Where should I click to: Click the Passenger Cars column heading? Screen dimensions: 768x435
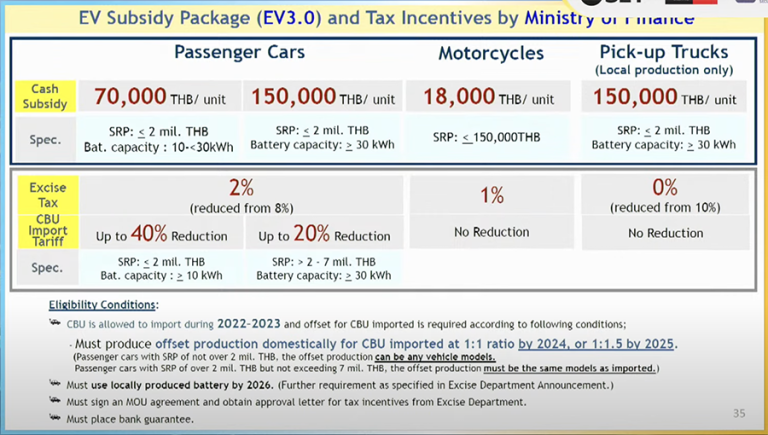click(x=240, y=51)
